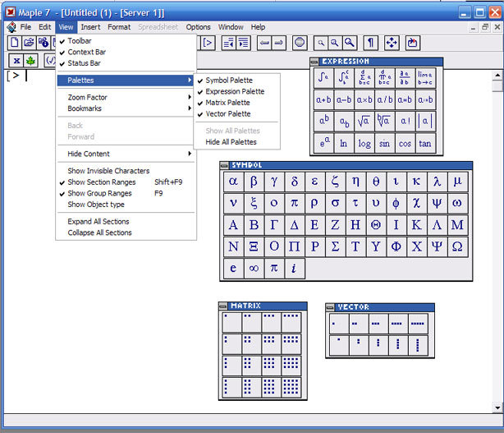The height and width of the screenshot is (433, 504).
Task: Toggle the nonprinting characters paragraph icon
Action: tap(370, 43)
